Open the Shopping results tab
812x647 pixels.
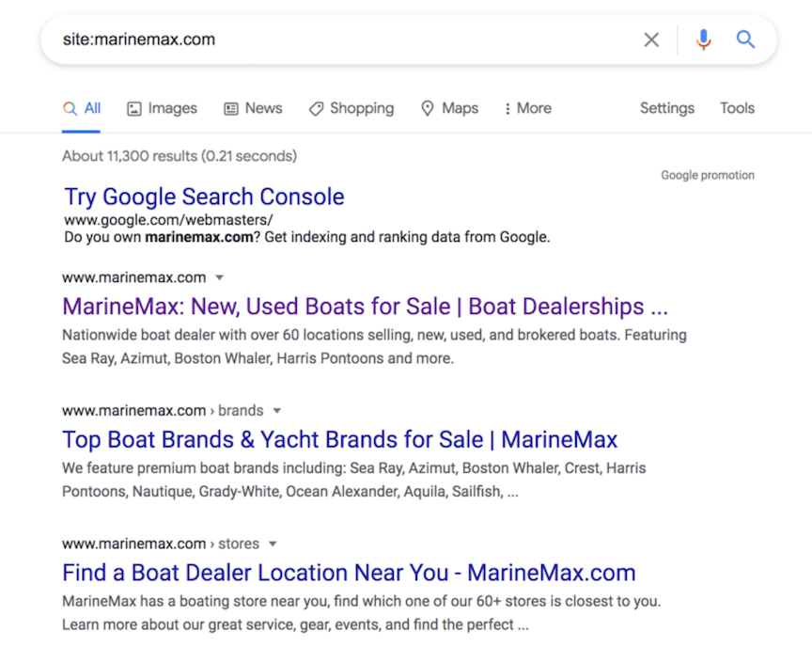click(351, 108)
